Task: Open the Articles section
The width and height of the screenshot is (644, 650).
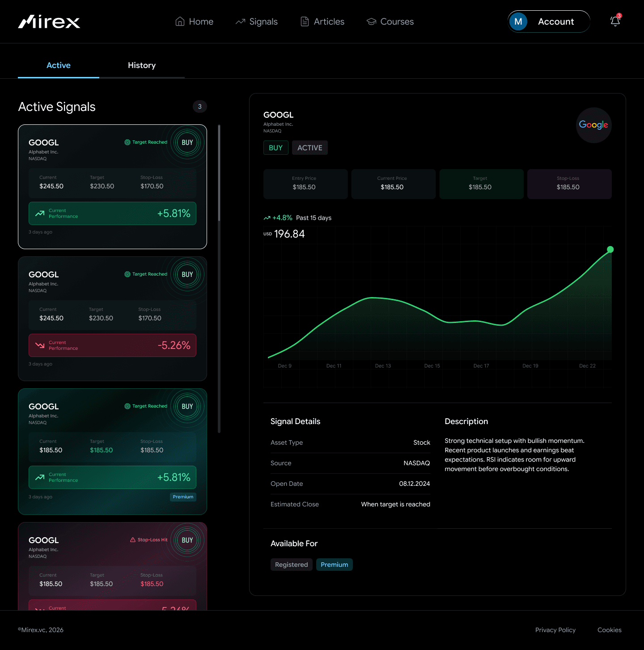Action: [x=322, y=21]
